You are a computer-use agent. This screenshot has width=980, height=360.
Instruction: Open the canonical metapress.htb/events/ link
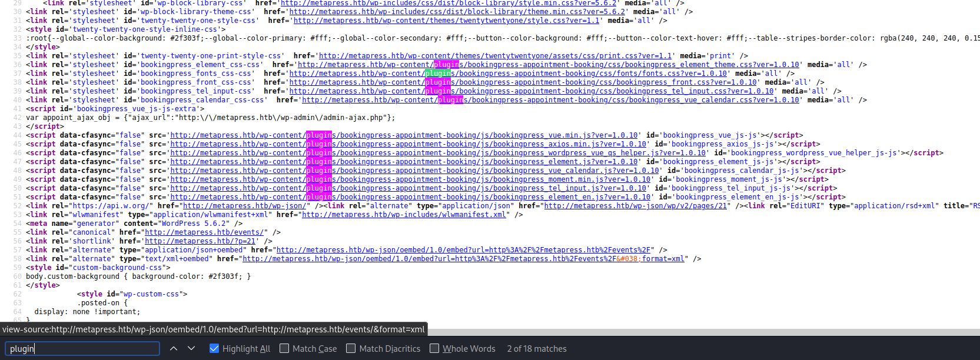pos(204,232)
